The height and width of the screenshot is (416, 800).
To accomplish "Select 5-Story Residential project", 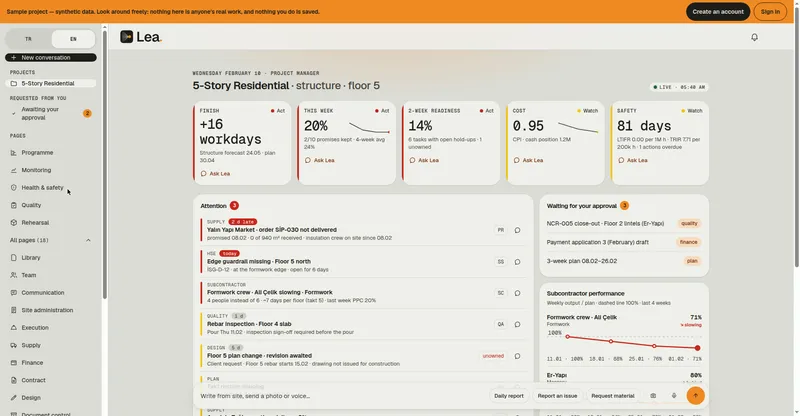I will (x=51, y=83).
